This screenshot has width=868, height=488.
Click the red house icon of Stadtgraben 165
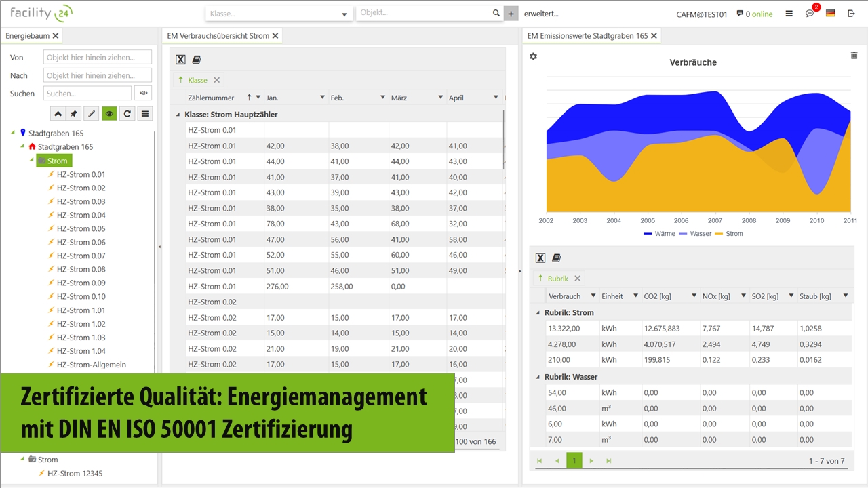tap(32, 146)
